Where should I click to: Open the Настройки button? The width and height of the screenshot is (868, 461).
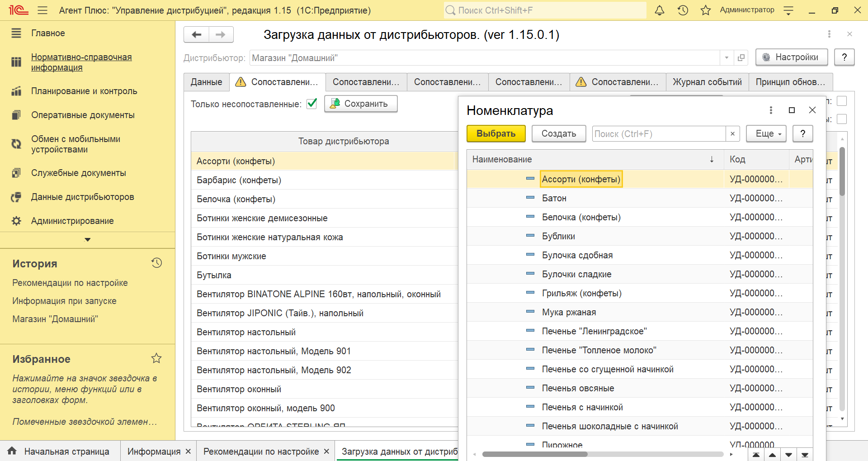[x=792, y=57]
